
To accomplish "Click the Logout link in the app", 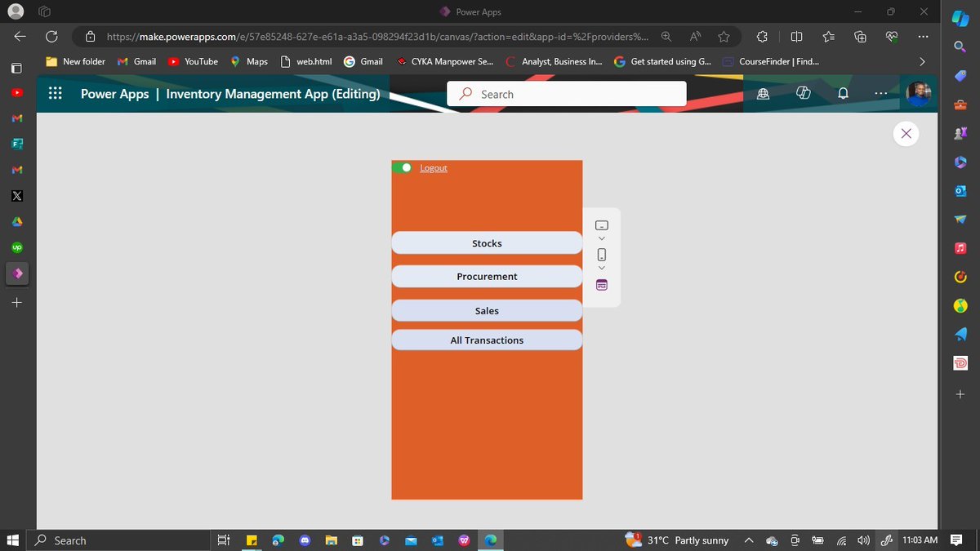I will coord(434,167).
